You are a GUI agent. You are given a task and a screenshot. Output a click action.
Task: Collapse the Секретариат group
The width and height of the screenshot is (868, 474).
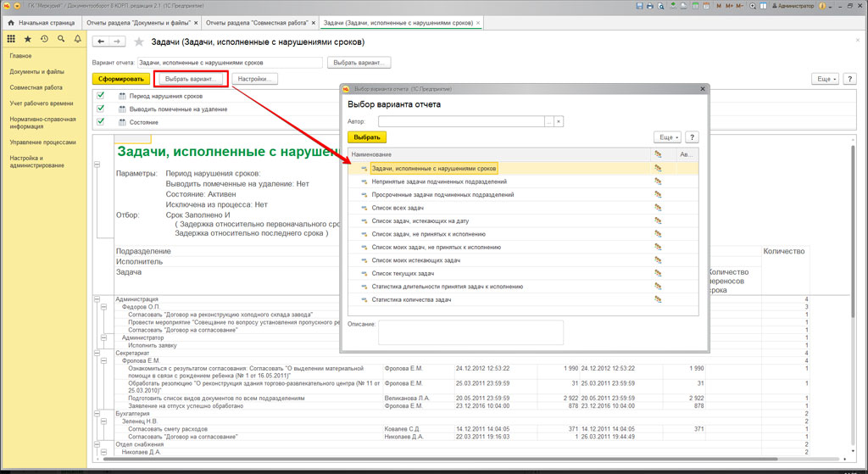click(97, 353)
